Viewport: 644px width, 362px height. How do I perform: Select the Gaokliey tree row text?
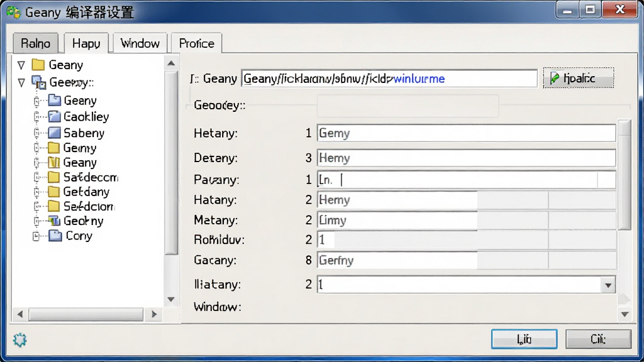tap(86, 117)
